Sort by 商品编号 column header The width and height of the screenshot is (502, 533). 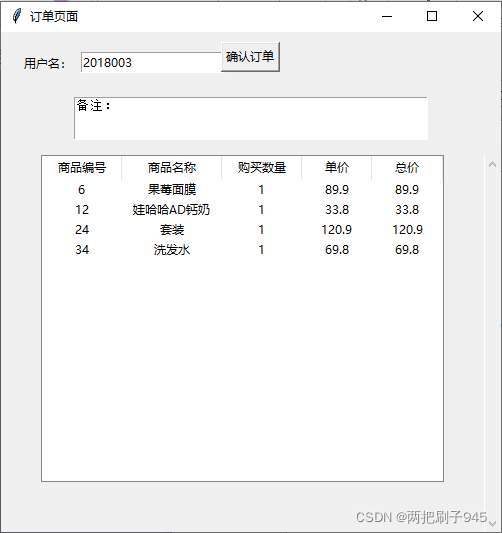click(82, 168)
